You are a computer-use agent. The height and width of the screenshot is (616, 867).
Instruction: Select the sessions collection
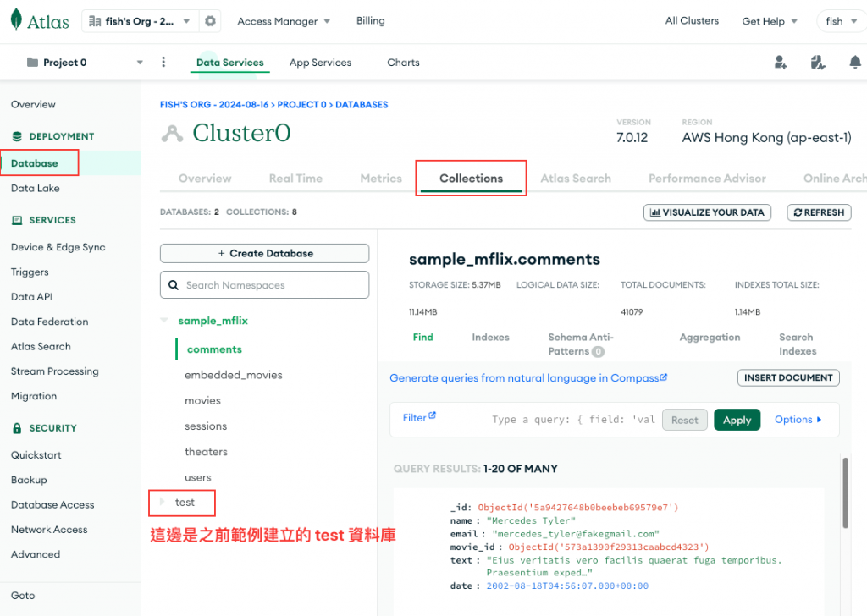click(x=206, y=426)
